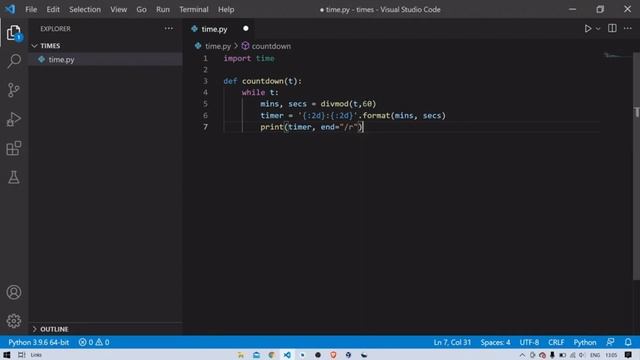Open the Windows Start menu

pyautogui.click(x=7, y=355)
